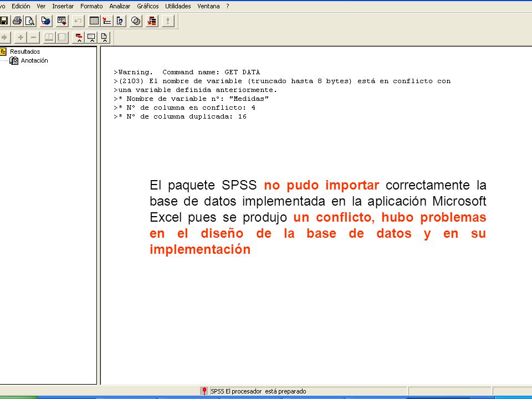This screenshot has width=532, height=399.
Task: Open the Ventana menu
Action: coord(208,6)
